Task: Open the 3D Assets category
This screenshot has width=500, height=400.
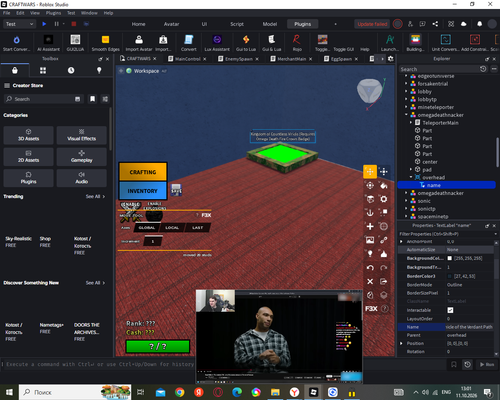Action: click(x=28, y=135)
